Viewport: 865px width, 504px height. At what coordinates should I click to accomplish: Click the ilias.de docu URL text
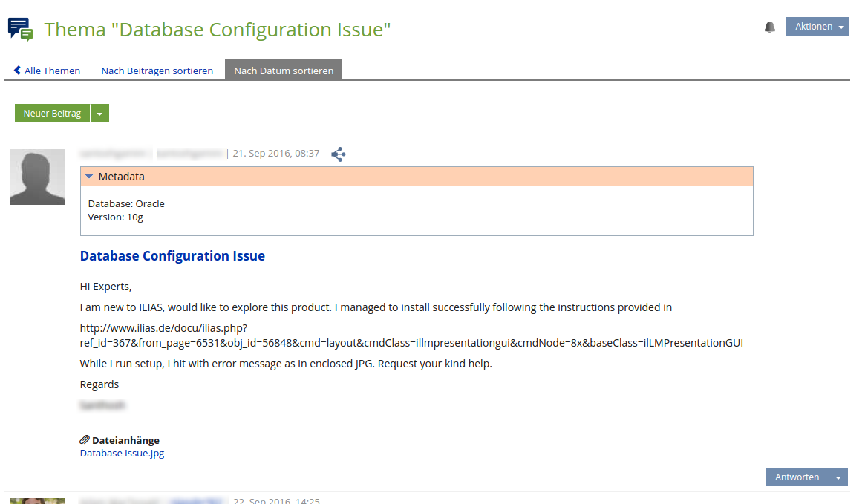(x=411, y=336)
